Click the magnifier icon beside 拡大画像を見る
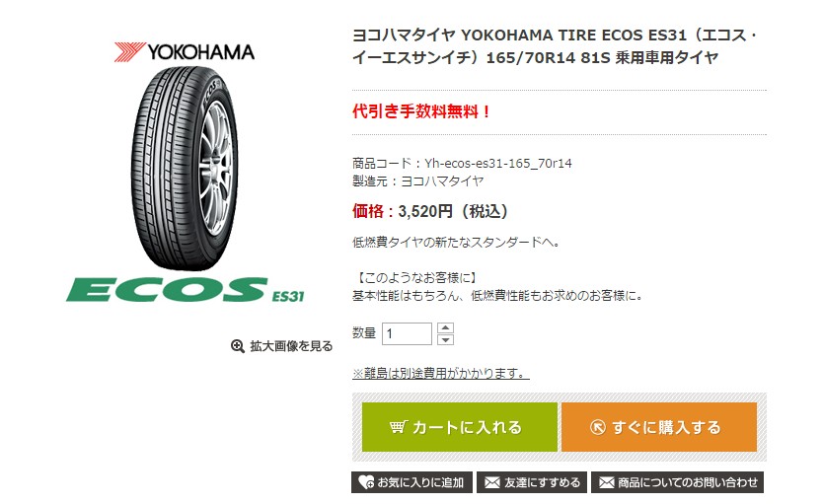 point(237,346)
